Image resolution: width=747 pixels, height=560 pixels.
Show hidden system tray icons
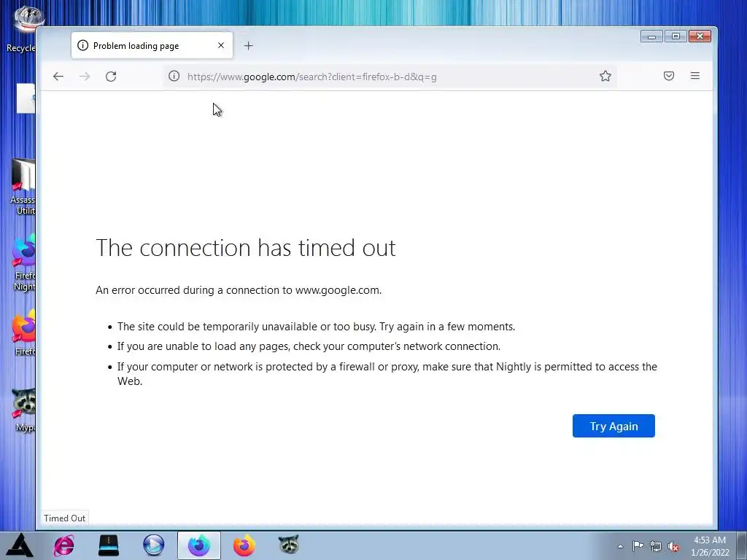(620, 546)
